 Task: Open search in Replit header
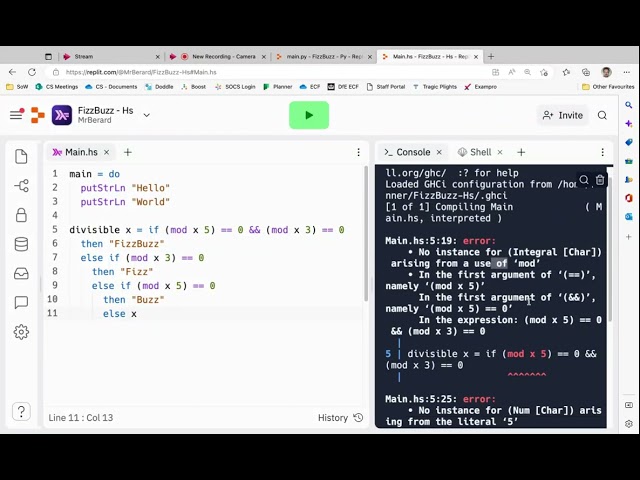tap(602, 115)
